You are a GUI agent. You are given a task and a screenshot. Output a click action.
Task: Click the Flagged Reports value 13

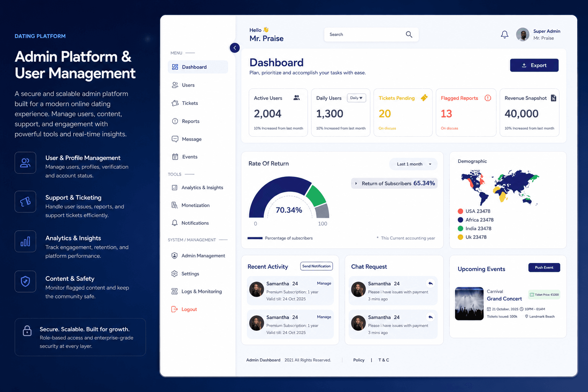pos(446,114)
